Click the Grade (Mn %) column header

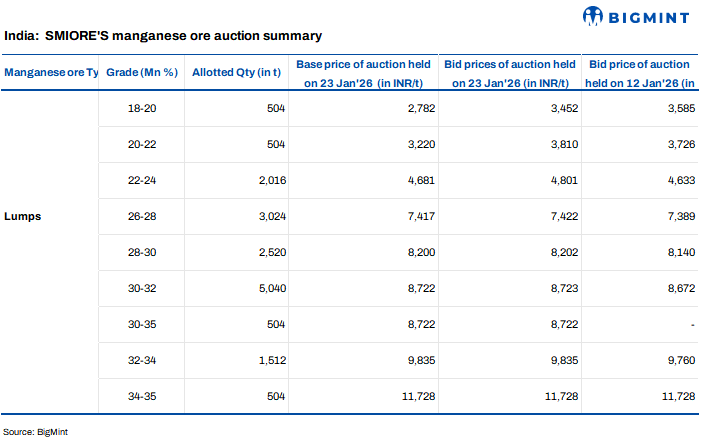coord(142,72)
